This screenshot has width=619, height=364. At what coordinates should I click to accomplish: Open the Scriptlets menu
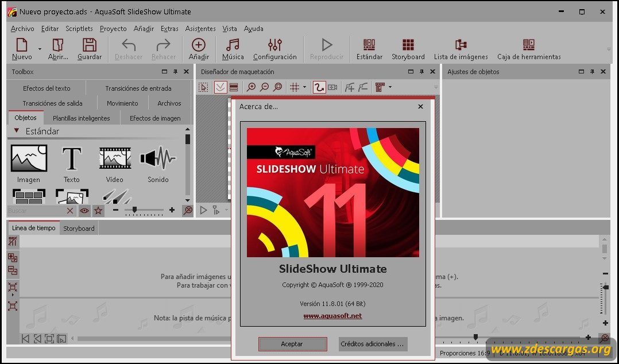click(79, 29)
